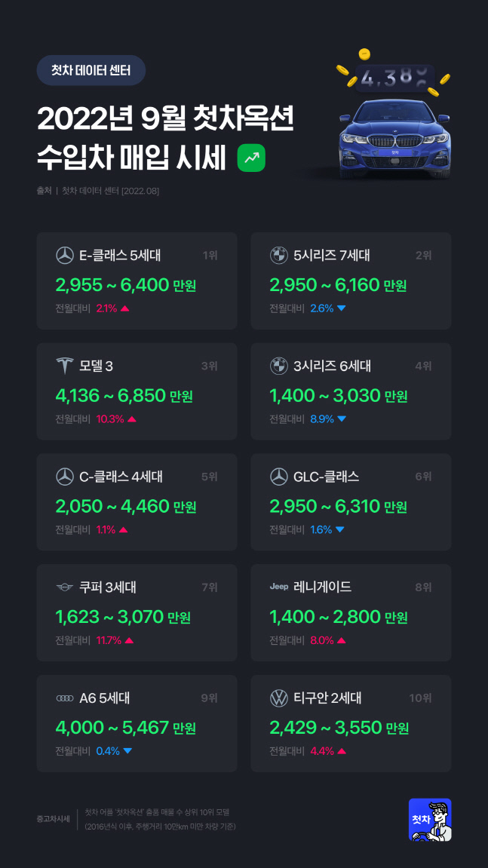Click the Jeep logo beside 레니게이드

(x=279, y=587)
